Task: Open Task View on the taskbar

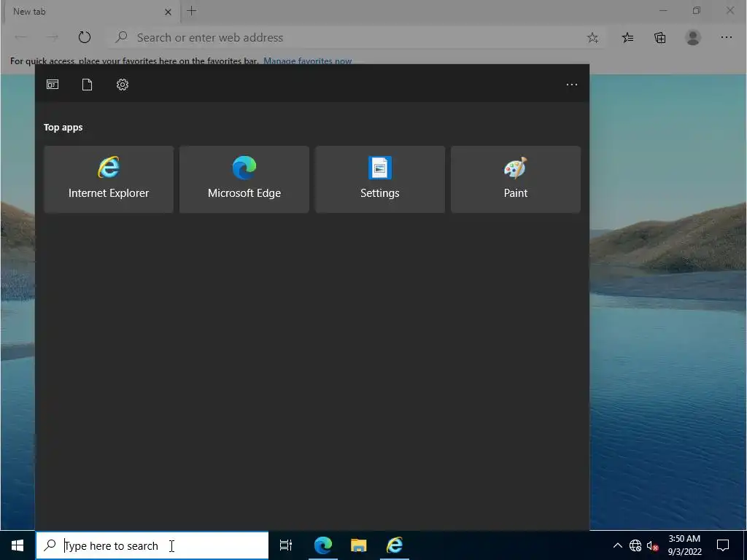Action: pos(286,545)
